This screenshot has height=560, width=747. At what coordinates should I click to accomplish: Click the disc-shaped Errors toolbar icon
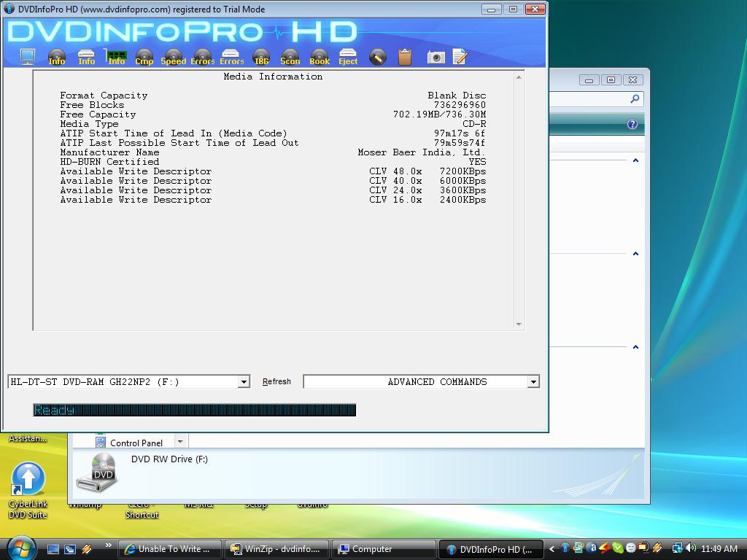203,57
